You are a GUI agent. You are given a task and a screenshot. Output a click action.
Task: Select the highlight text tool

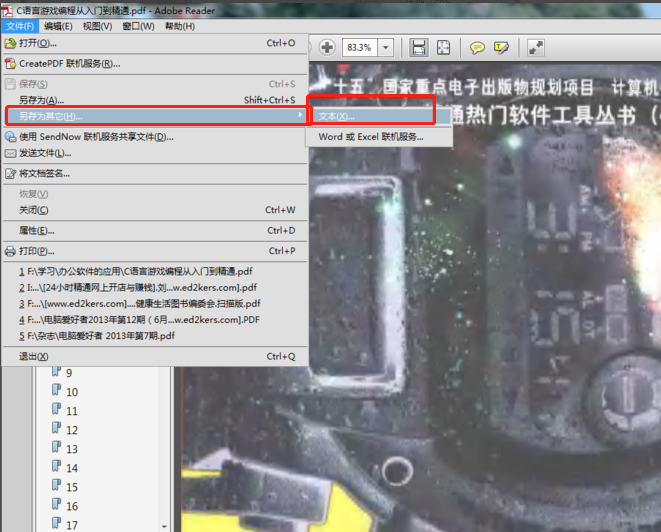coord(502,47)
